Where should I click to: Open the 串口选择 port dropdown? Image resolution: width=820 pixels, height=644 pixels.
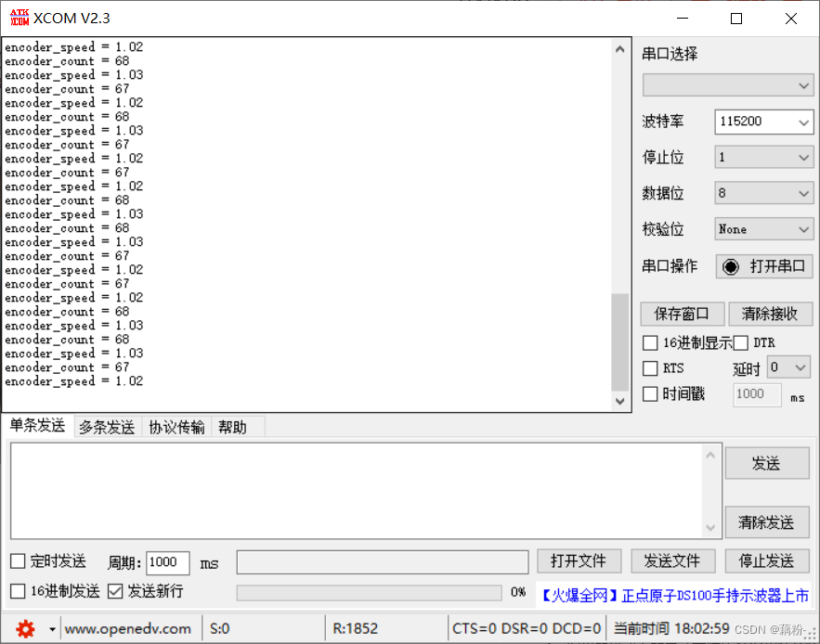pyautogui.click(x=728, y=85)
